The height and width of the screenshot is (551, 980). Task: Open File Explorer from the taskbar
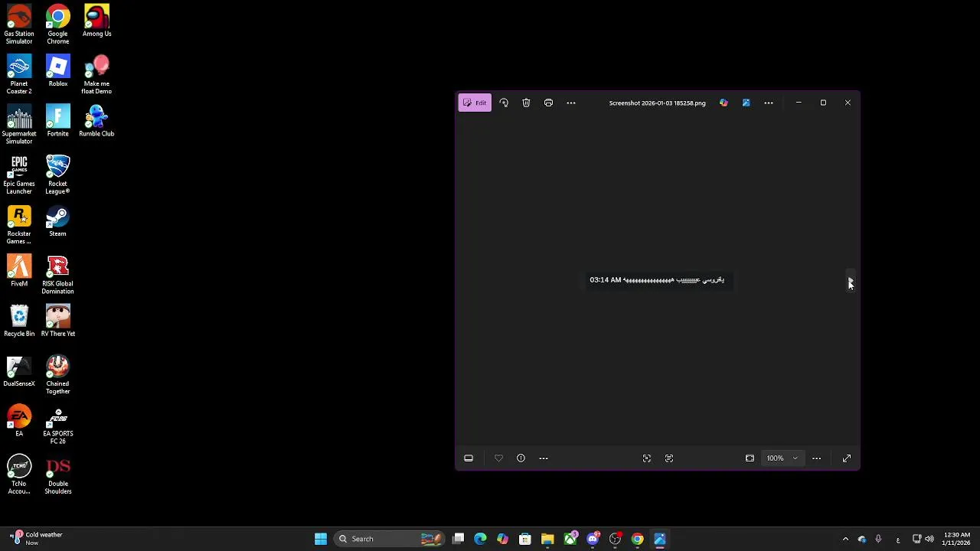coord(547,539)
